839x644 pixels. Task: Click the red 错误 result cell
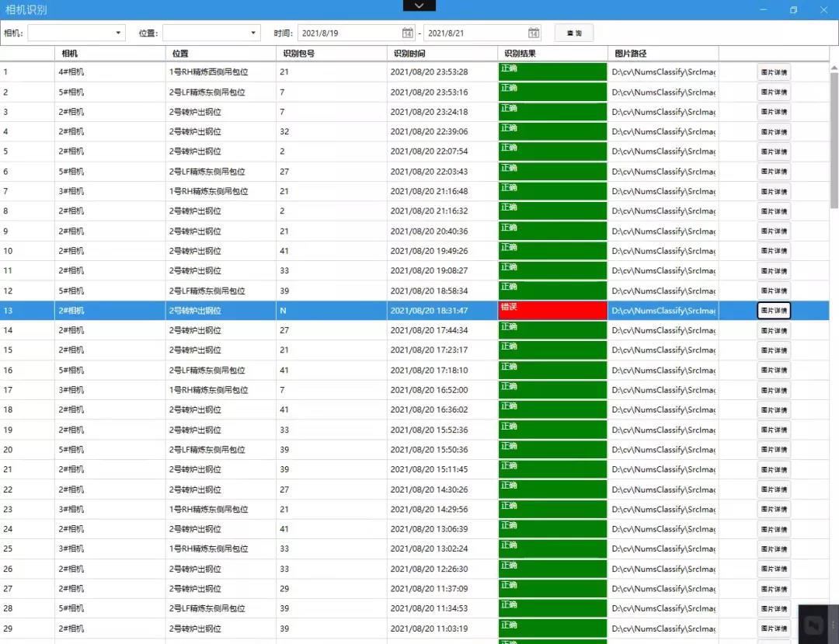tap(552, 311)
